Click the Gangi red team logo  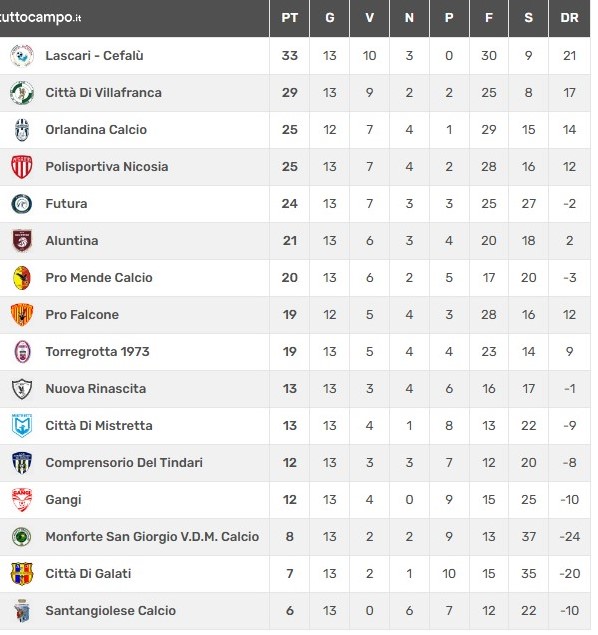(x=22, y=500)
